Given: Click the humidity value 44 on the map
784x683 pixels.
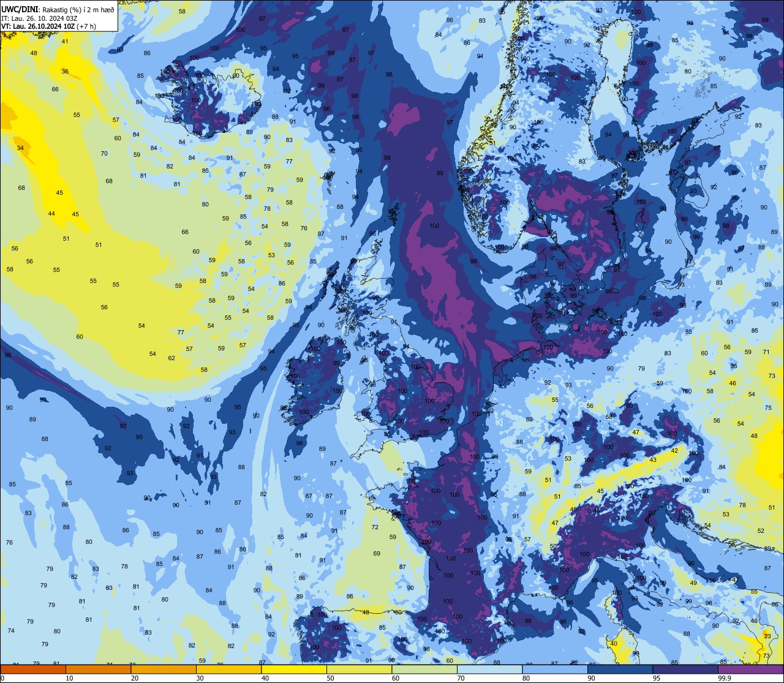Looking at the screenshot, I should [51, 214].
